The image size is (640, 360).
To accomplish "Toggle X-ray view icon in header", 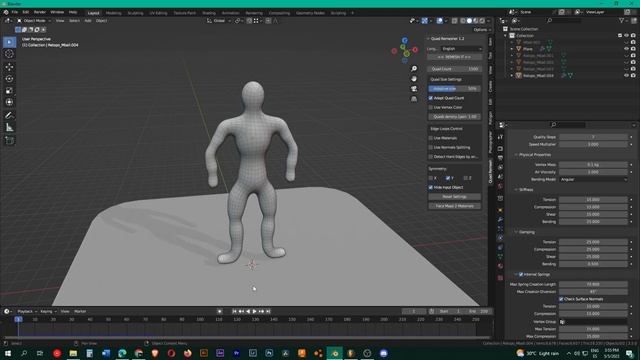I will tap(454, 20).
